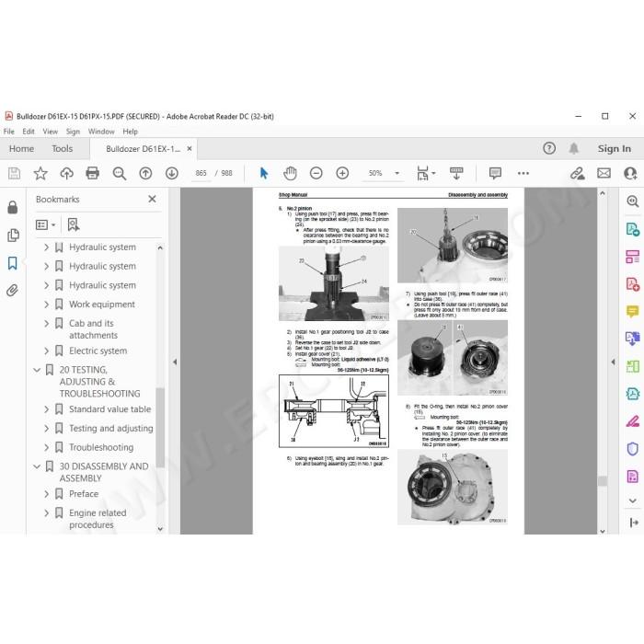Toggle the Bookmarks panel icon
This screenshot has height=644, width=644.
[13, 263]
